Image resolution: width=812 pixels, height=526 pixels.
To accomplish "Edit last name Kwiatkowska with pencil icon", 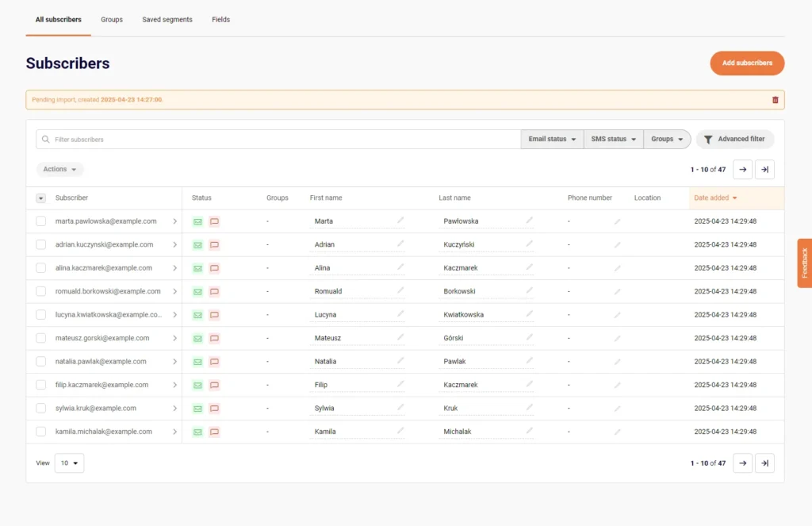I will [529, 314].
